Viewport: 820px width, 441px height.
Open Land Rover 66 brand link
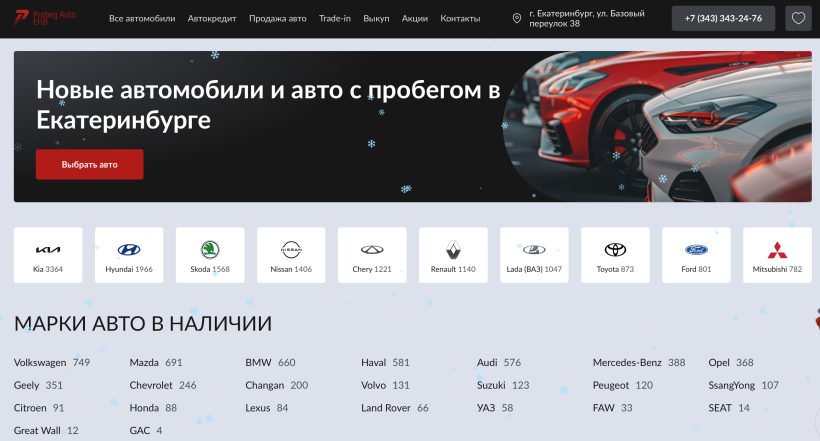point(395,408)
